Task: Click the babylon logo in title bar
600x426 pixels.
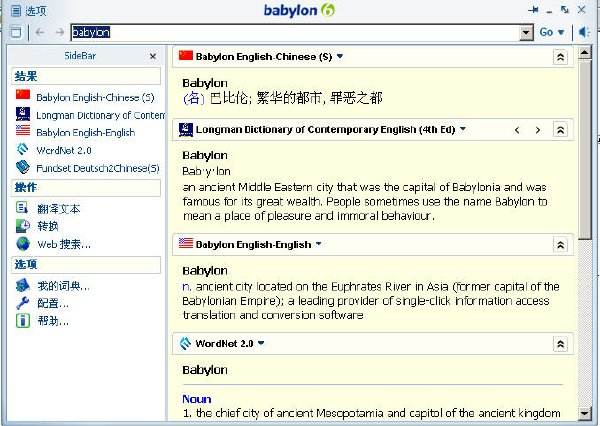Action: click(299, 10)
